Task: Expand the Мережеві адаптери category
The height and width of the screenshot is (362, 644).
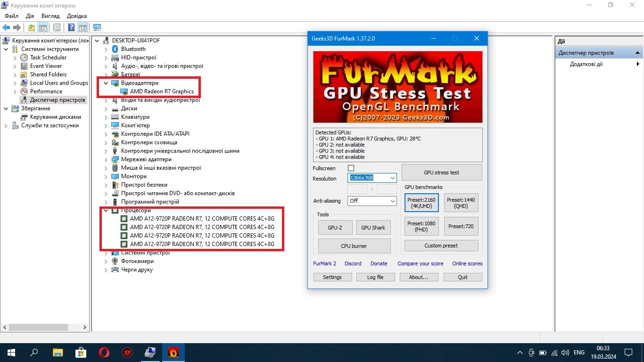Action: [x=106, y=159]
